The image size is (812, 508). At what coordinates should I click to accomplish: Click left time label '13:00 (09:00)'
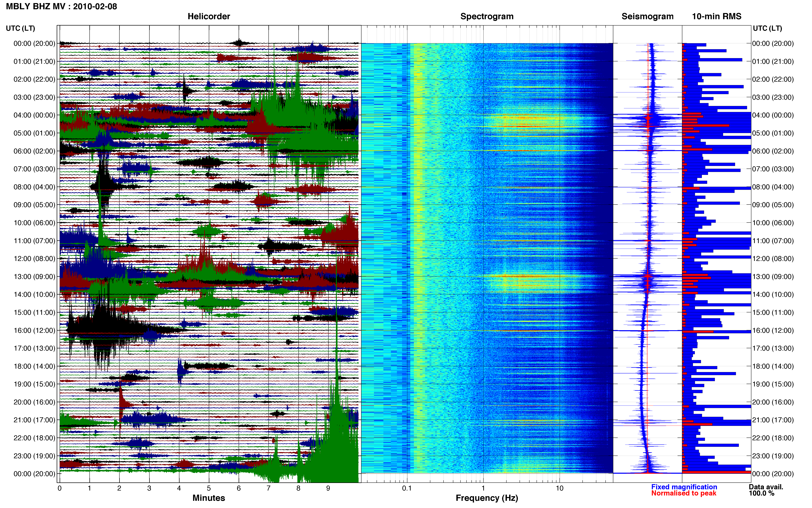pyautogui.click(x=34, y=277)
